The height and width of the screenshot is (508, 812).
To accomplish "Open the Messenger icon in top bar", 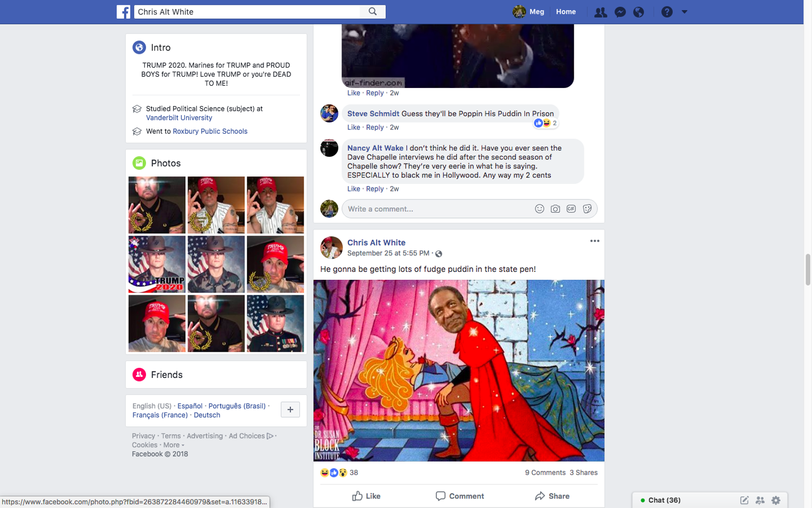I will pyautogui.click(x=620, y=12).
